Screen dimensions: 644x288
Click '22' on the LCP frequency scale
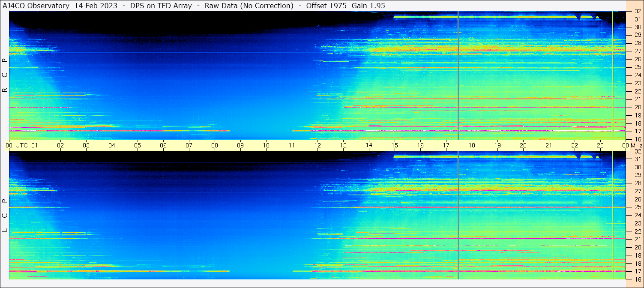click(x=637, y=231)
